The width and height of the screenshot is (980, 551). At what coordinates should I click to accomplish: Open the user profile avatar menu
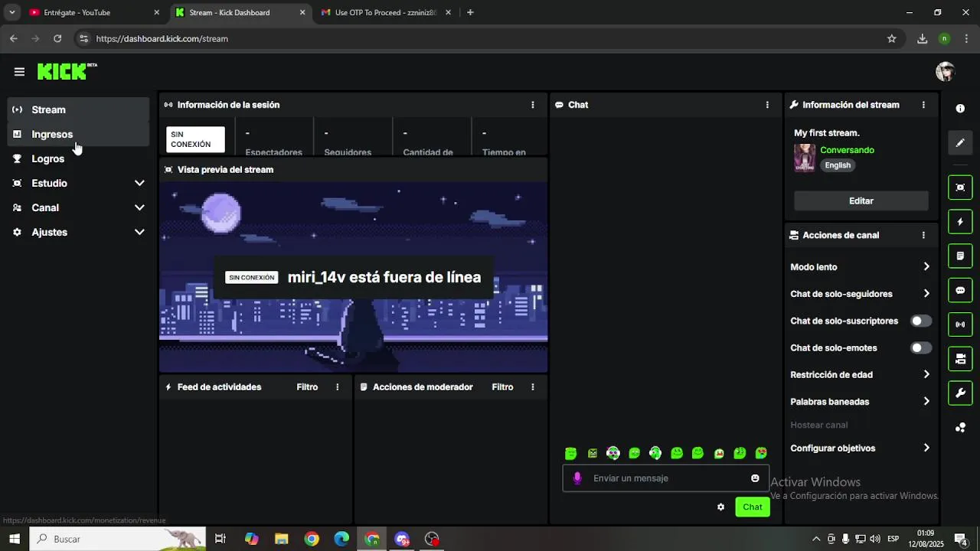(x=945, y=72)
